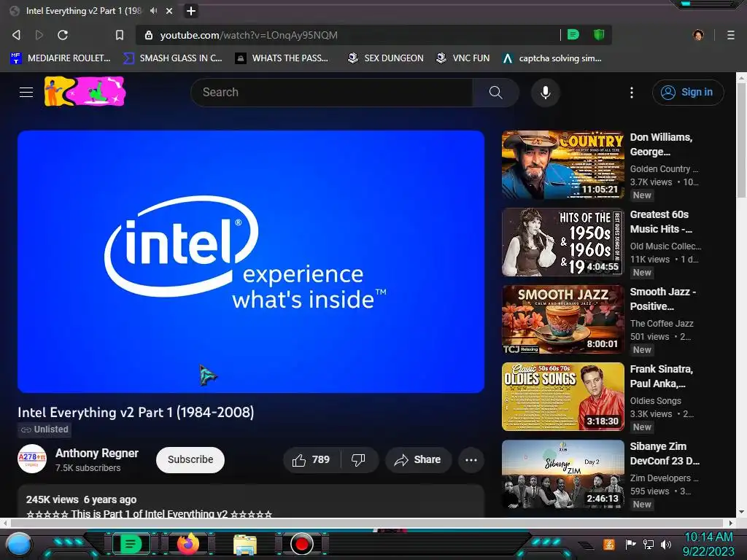Open the browser profile avatar
This screenshot has height=560, width=747.
click(698, 35)
